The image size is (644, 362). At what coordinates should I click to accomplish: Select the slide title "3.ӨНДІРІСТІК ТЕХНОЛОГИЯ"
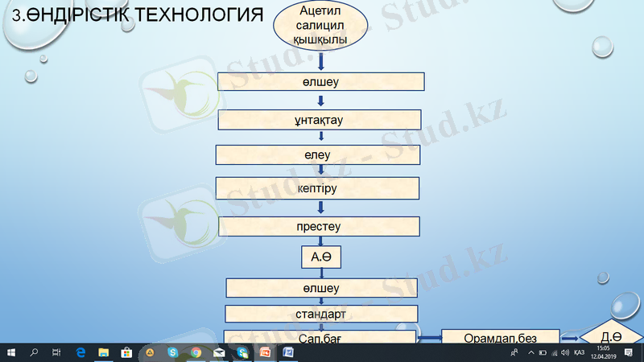pos(137,15)
